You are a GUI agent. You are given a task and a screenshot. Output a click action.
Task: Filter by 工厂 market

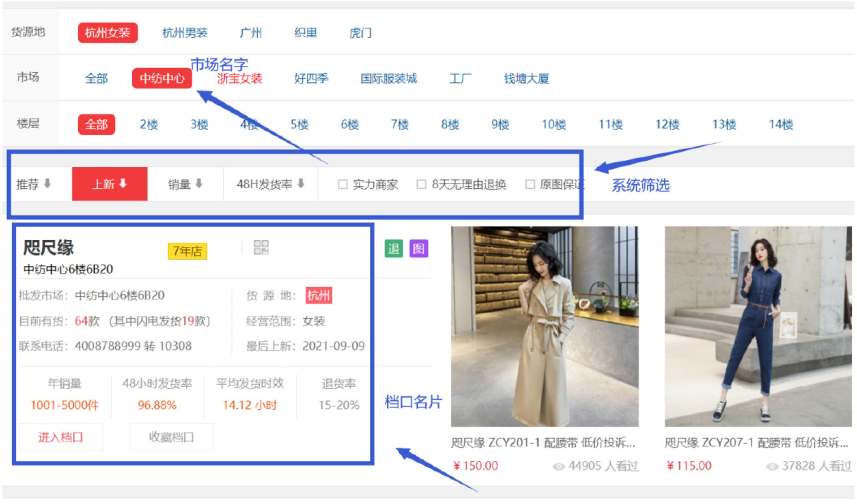coord(460,78)
